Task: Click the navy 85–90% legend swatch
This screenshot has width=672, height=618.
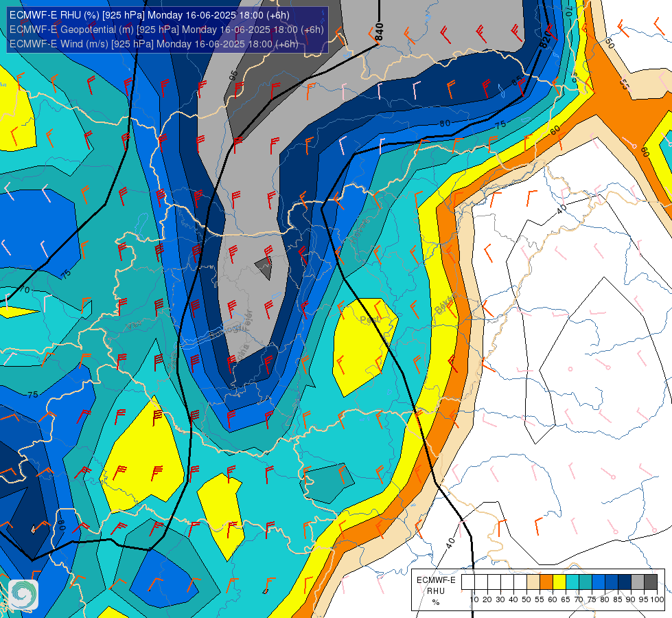Action: coord(625,582)
